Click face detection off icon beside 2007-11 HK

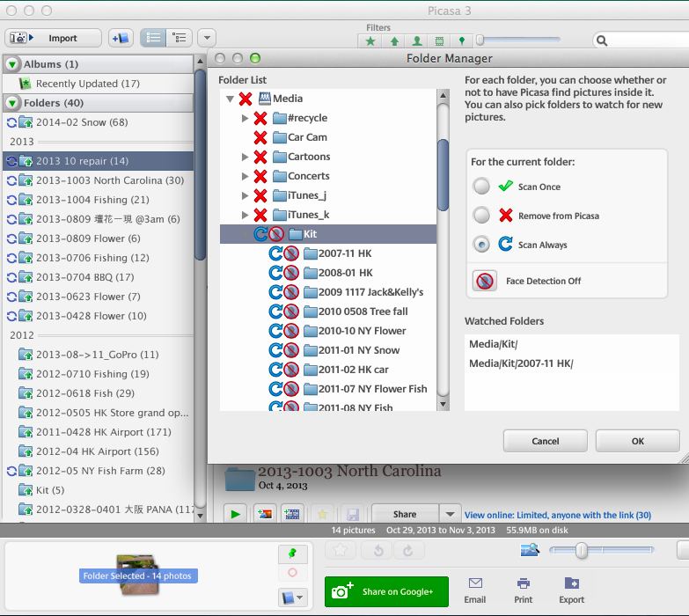coord(291,253)
